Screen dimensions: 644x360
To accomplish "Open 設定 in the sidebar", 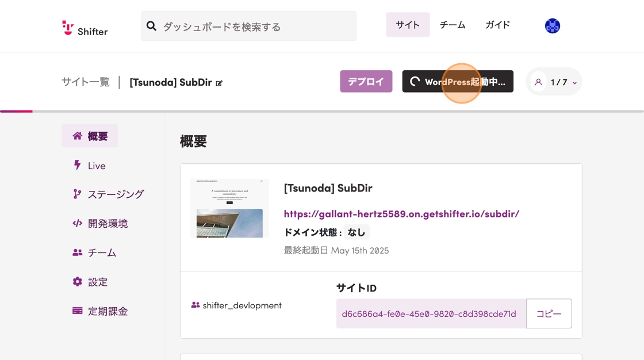I will pyautogui.click(x=90, y=282).
